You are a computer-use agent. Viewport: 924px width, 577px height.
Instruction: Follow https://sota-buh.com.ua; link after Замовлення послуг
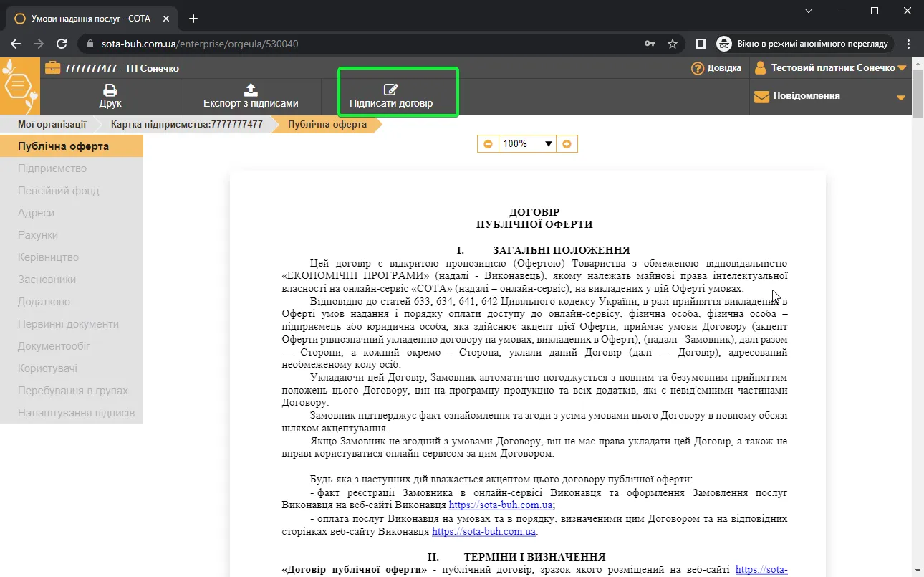(x=501, y=505)
